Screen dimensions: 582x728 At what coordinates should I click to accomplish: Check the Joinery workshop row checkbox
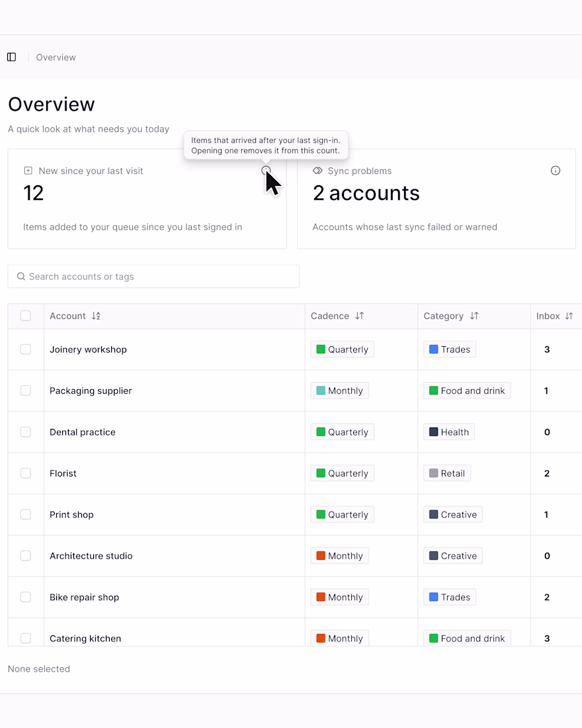(26, 349)
